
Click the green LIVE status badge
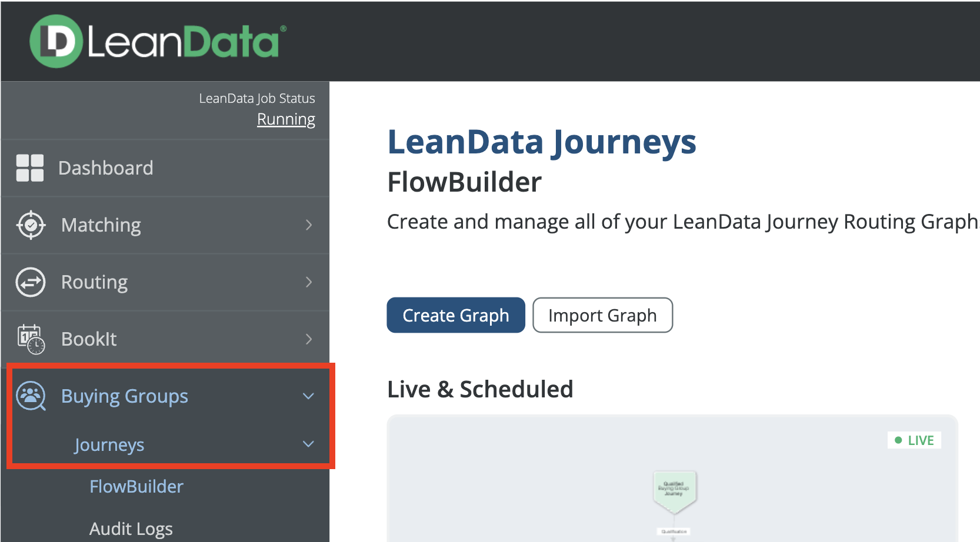914,440
